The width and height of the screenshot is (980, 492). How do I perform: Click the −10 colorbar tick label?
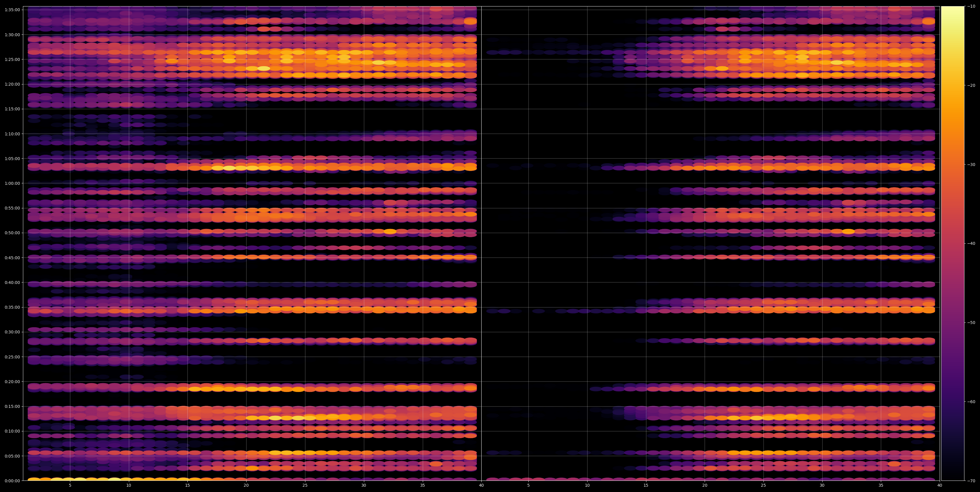click(x=971, y=6)
